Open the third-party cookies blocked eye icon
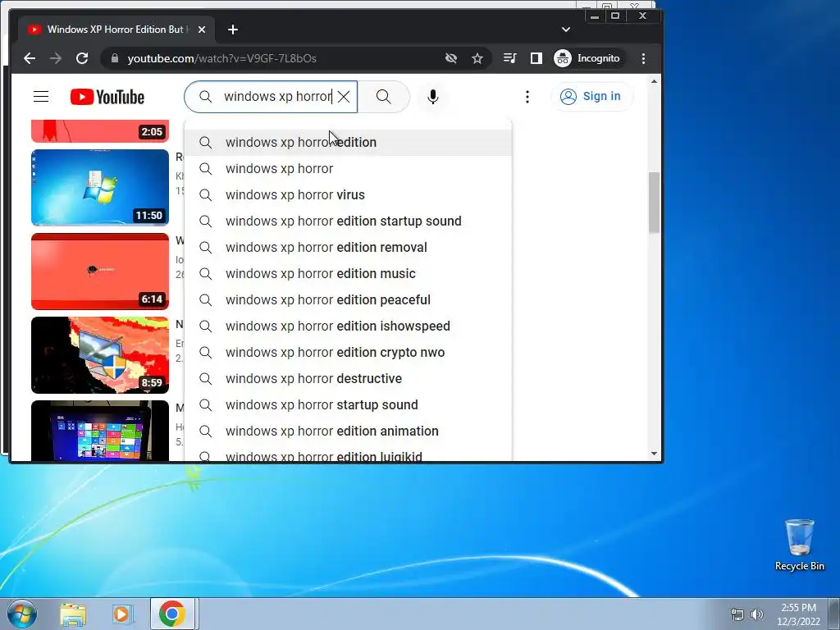Screen dimensions: 840x630 pyautogui.click(x=451, y=58)
